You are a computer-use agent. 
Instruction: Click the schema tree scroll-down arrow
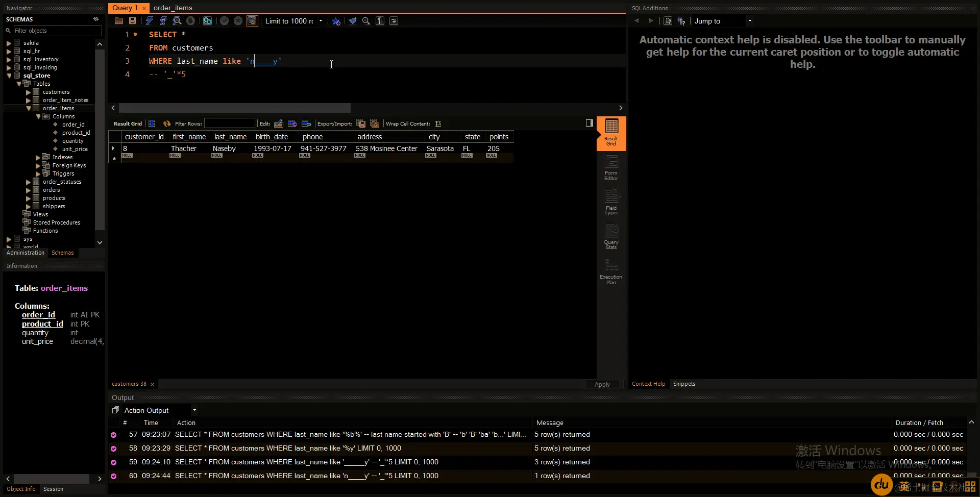100,242
